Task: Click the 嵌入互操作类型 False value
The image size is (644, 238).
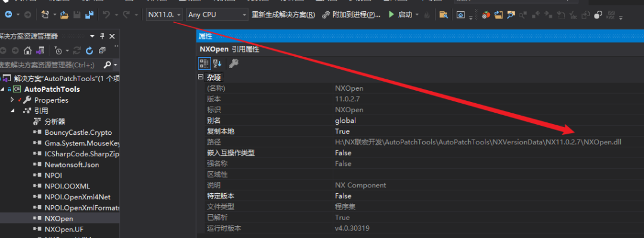Action: pos(343,153)
